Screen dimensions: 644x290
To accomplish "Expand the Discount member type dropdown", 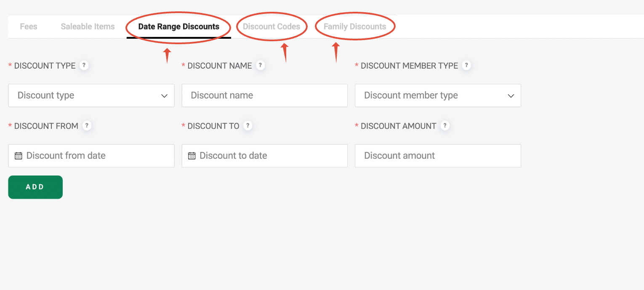I will [438, 96].
